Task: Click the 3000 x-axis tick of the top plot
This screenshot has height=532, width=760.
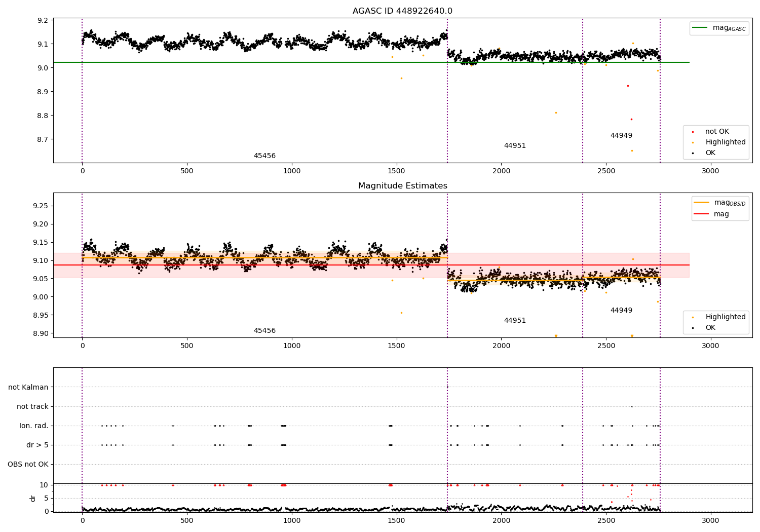Action: tap(710, 171)
